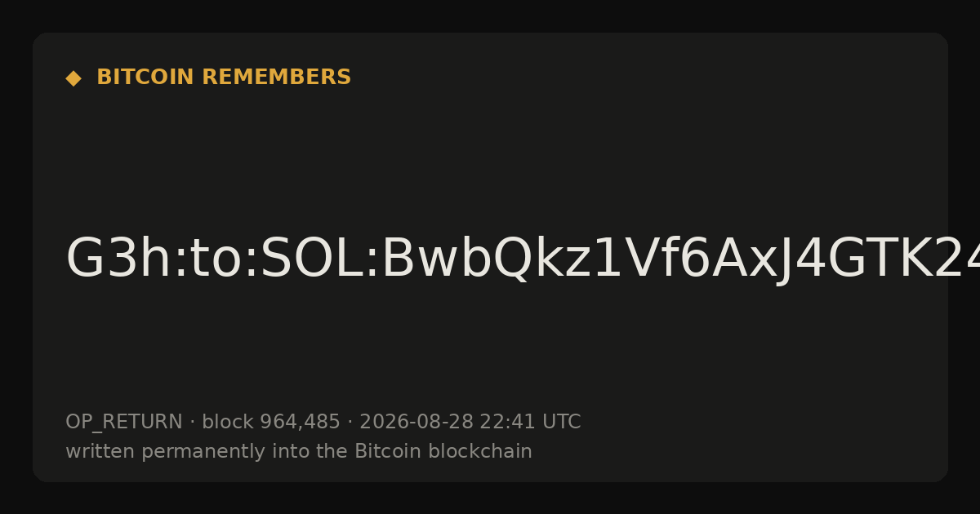Viewport: 980px width, 514px height.
Task: Open block 964,485 reference
Action: pos(270,423)
